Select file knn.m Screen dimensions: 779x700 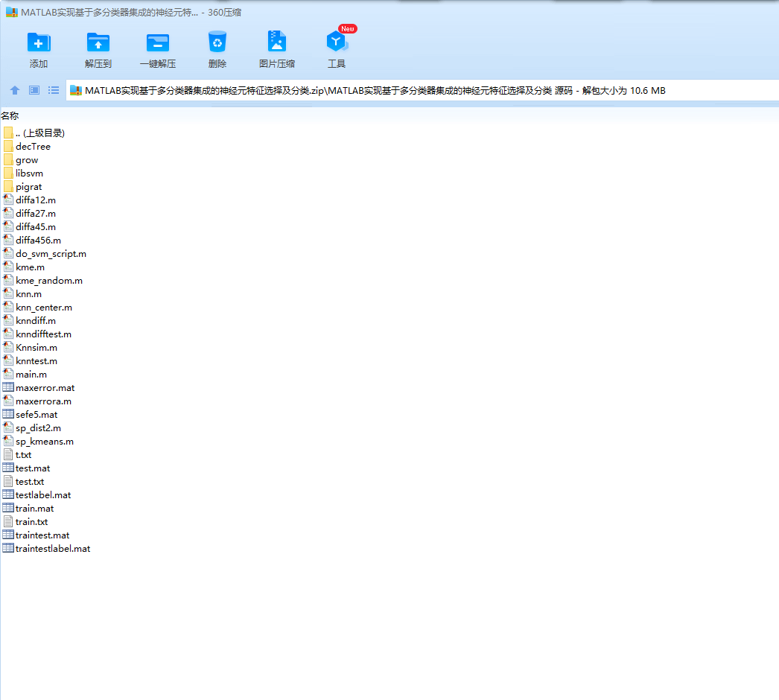click(22, 294)
